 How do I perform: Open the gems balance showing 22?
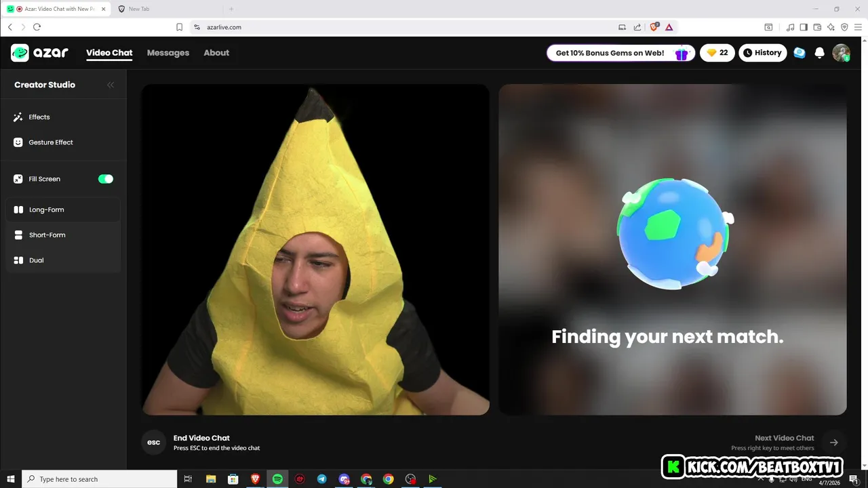[717, 53]
